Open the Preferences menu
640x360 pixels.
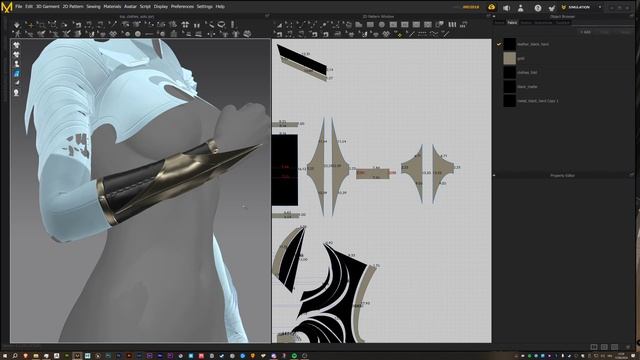(x=182, y=7)
